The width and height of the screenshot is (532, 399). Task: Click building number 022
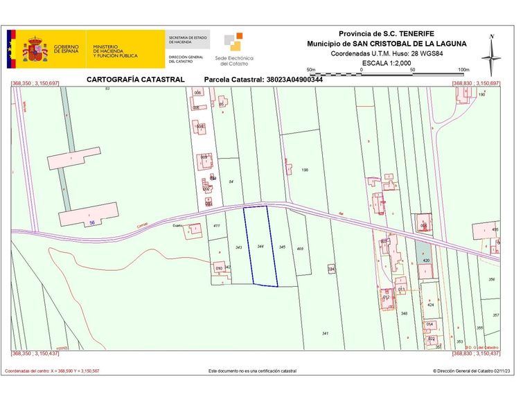(x=432, y=339)
